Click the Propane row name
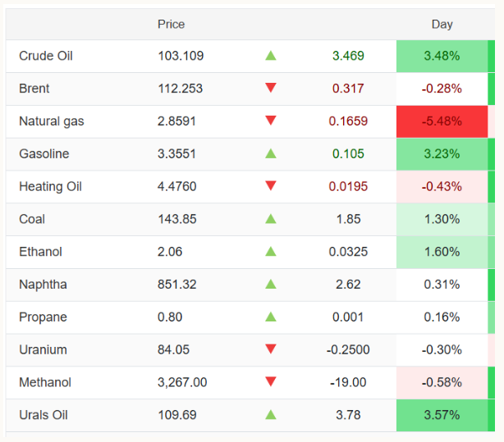 click(x=44, y=317)
